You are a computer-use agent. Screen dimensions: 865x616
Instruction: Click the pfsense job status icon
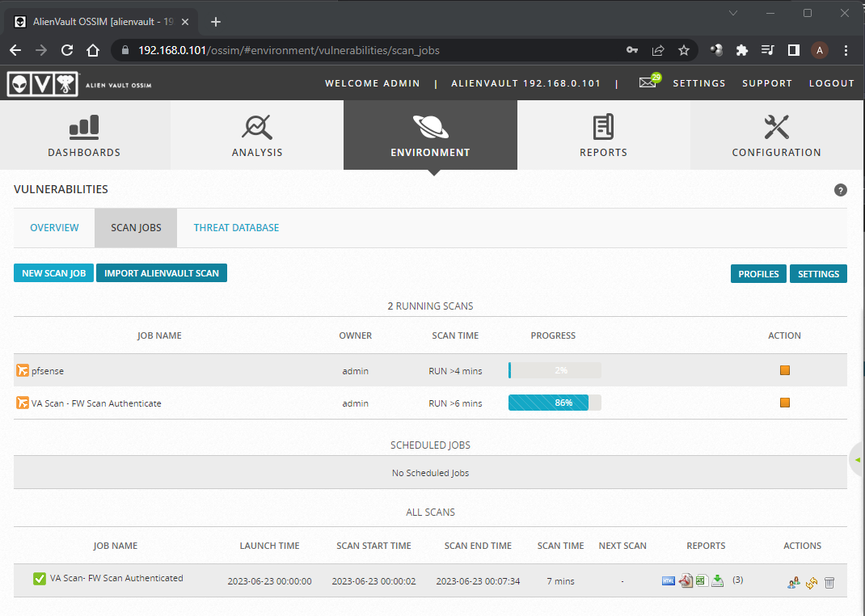[x=22, y=370]
